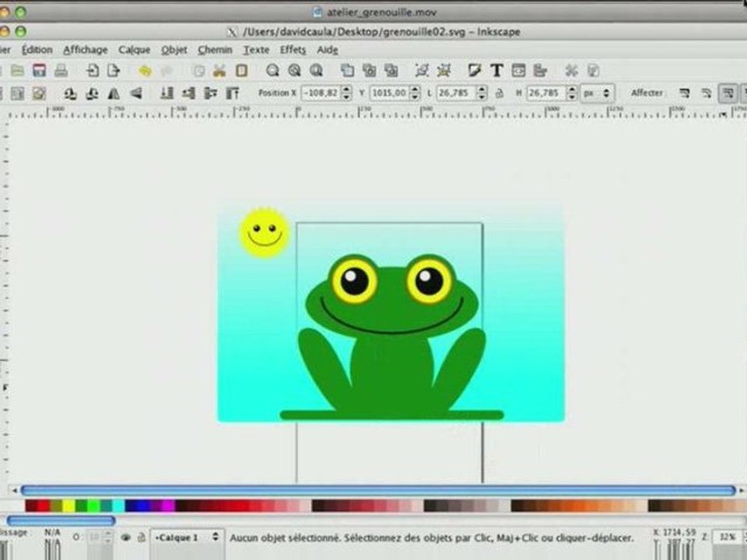
Task: Import a file with the Import icon
Action: click(x=93, y=71)
